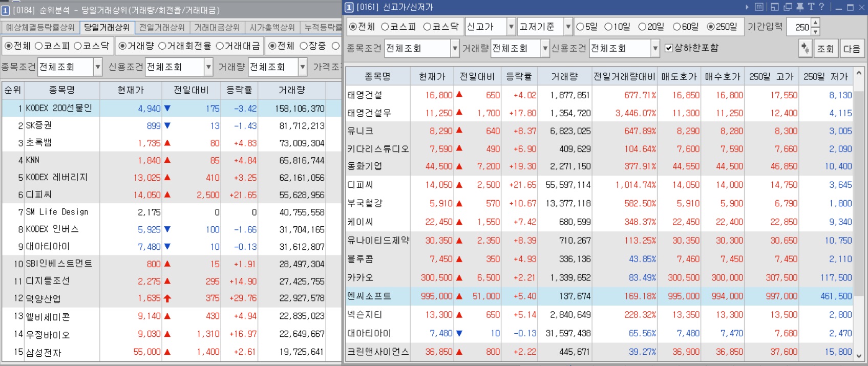Image resolution: width=868 pixels, height=366 pixels.
Task: Select the SK증권 row
Action: [x=172, y=126]
